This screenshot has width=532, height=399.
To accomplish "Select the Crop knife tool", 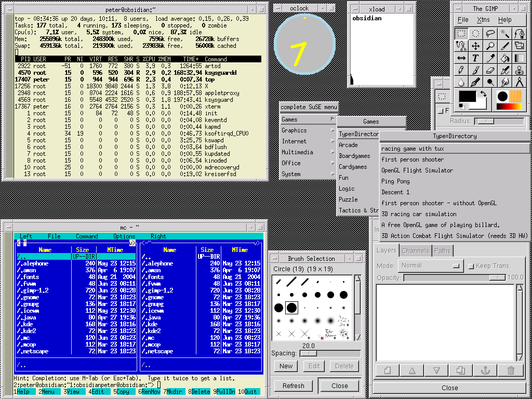I will tap(505, 46).
